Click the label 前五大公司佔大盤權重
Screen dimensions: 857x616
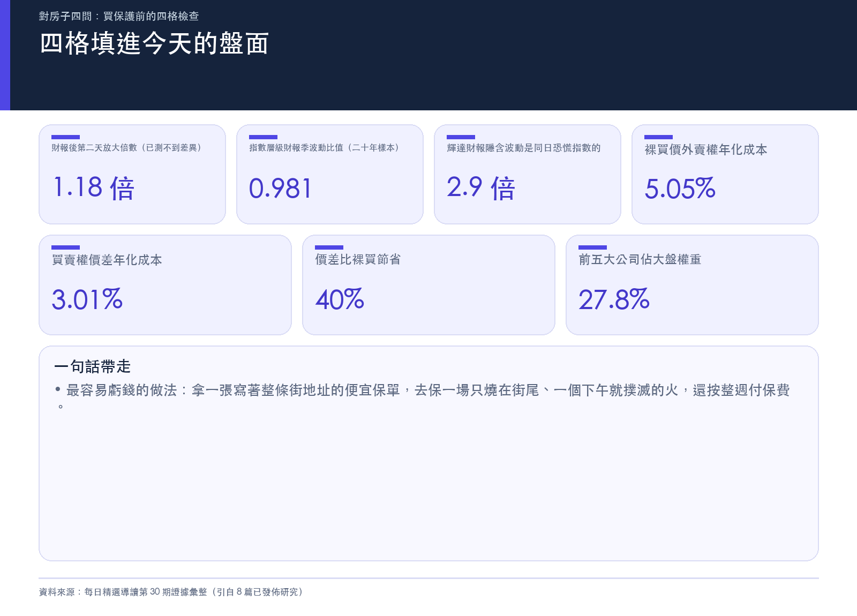coord(640,260)
